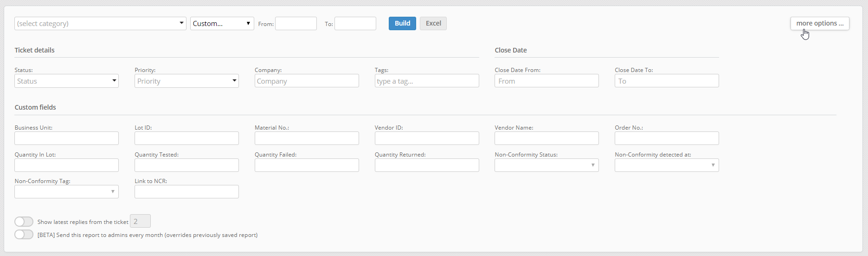Click the Close Date From field

[x=547, y=81]
